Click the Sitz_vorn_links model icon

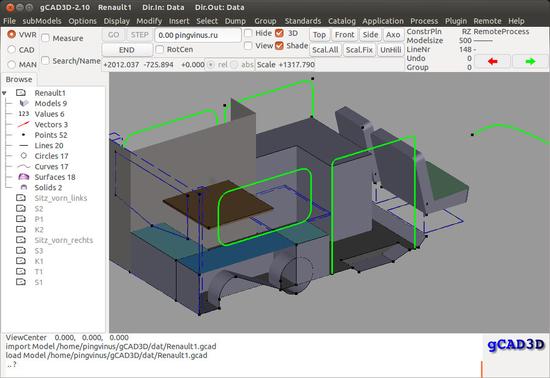click(21, 198)
